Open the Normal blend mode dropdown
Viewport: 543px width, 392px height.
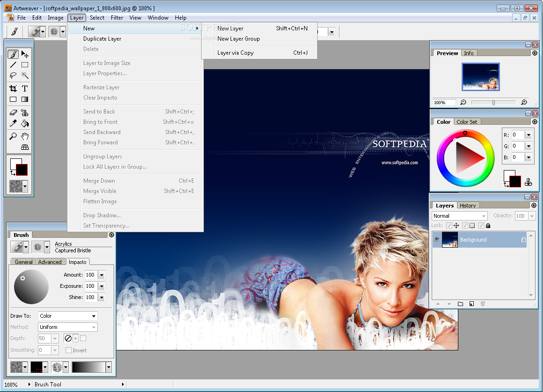click(x=460, y=216)
